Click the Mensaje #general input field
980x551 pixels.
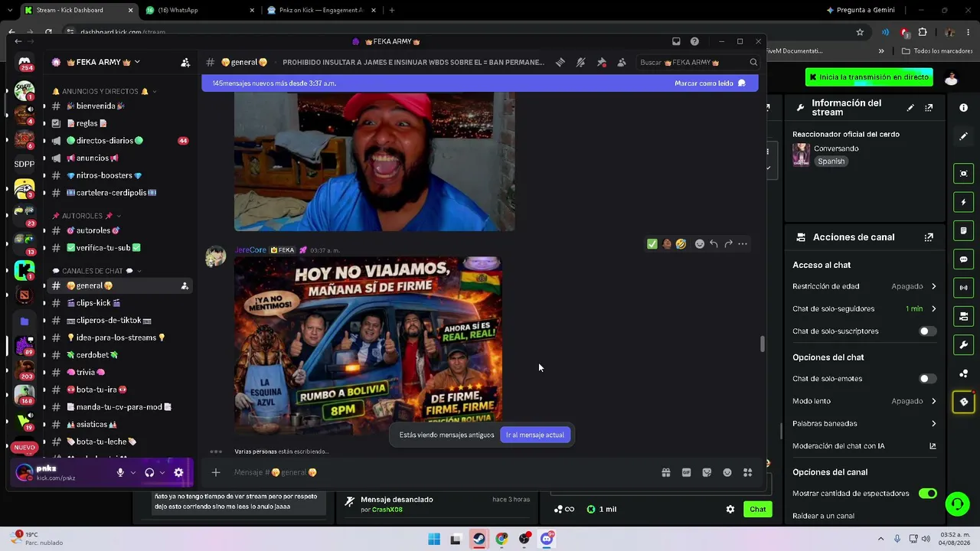pos(444,473)
